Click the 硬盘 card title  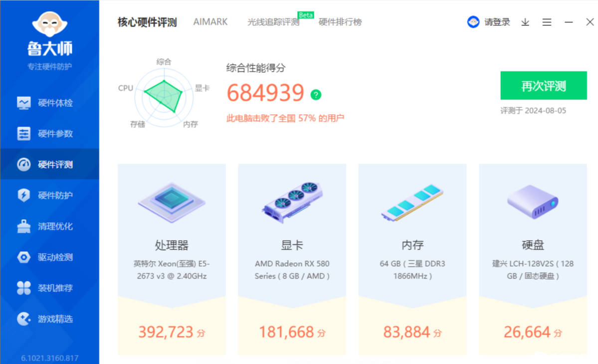[533, 245]
